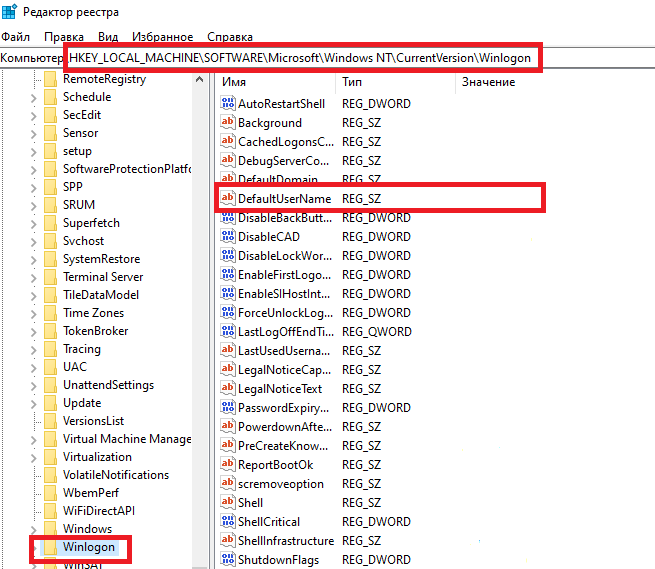Image resolution: width=655 pixels, height=569 pixels.
Task: Click the DisableCAD DWORD value icon
Action: [x=228, y=236]
